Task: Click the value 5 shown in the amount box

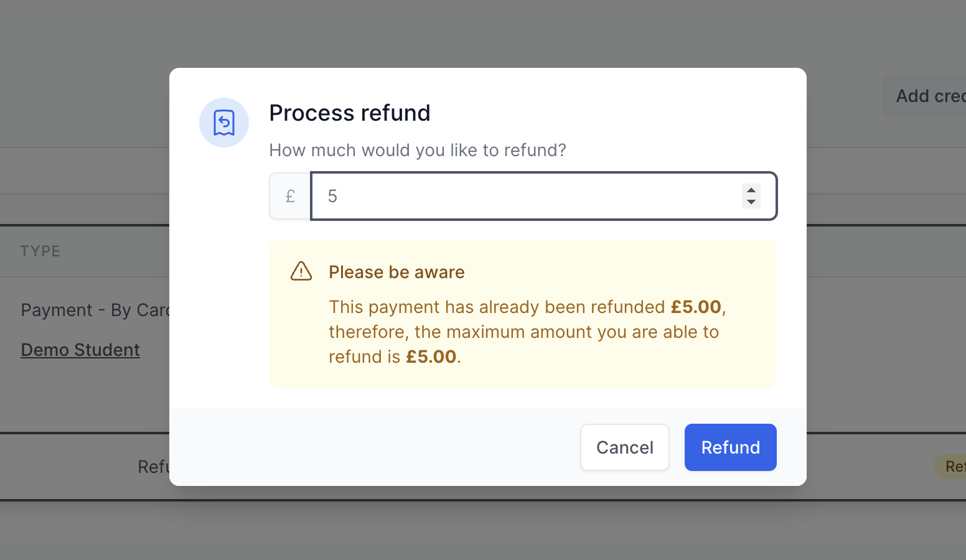Action: click(332, 196)
